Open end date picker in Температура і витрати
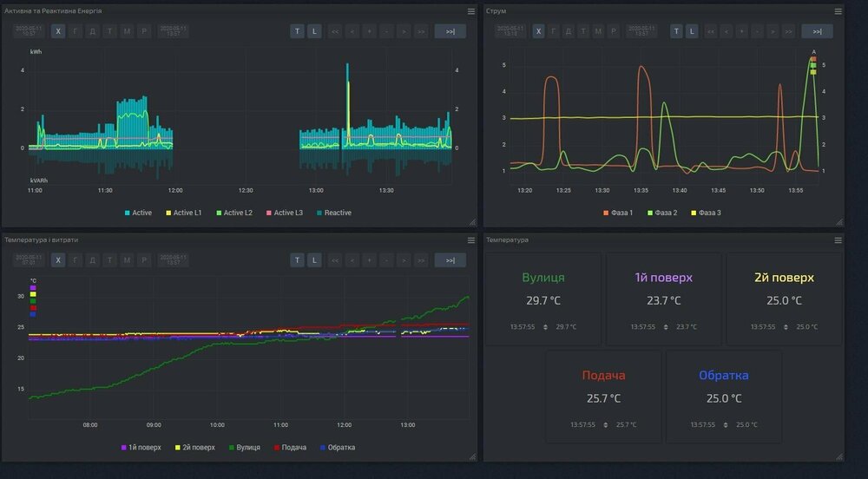 point(174,260)
